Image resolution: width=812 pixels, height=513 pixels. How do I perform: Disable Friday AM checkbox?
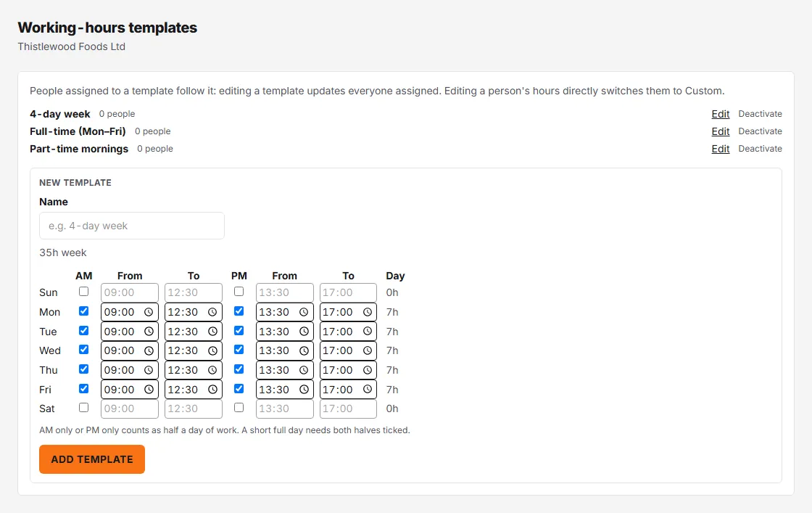pyautogui.click(x=83, y=388)
